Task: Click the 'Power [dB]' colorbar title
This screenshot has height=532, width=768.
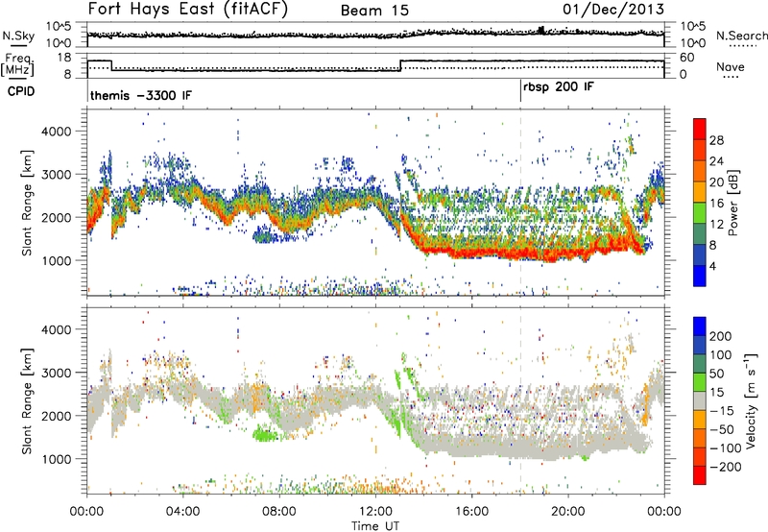Action: (x=733, y=203)
